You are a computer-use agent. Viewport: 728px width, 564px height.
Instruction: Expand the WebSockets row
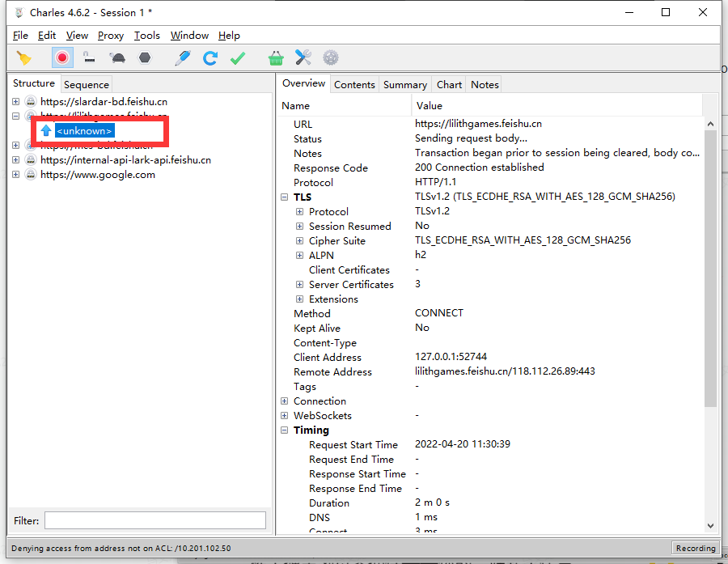click(284, 415)
